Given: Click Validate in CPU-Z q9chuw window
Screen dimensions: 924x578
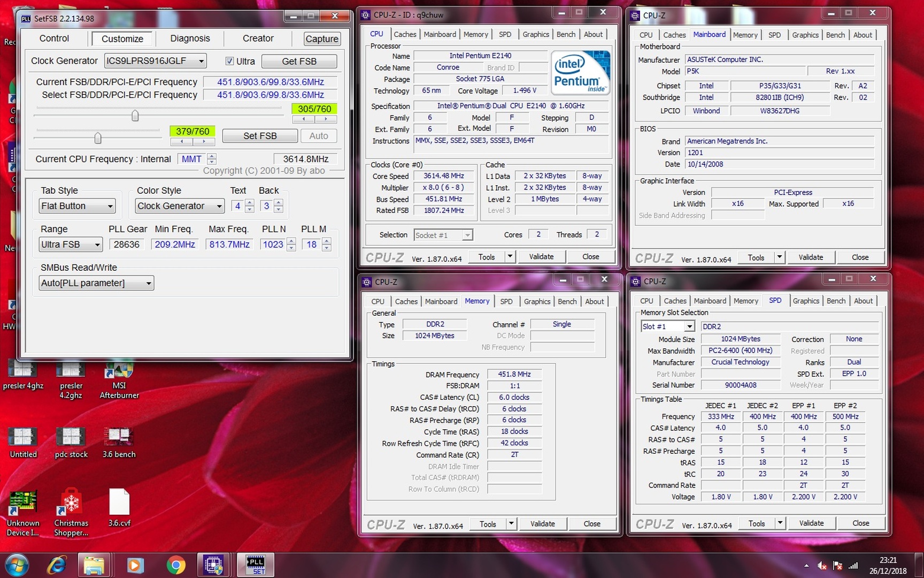Looking at the screenshot, I should point(541,257).
